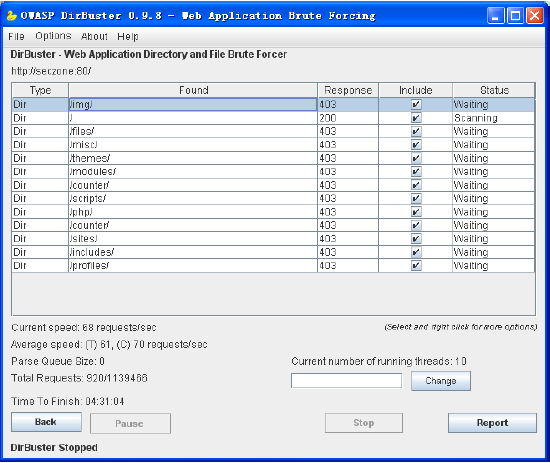Select the /includes/ found entry

click(x=193, y=252)
